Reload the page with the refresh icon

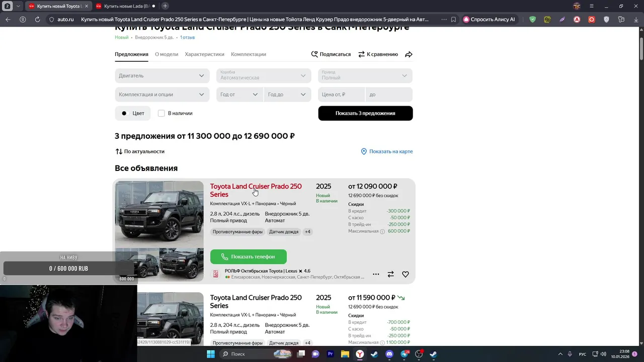[x=37, y=19]
